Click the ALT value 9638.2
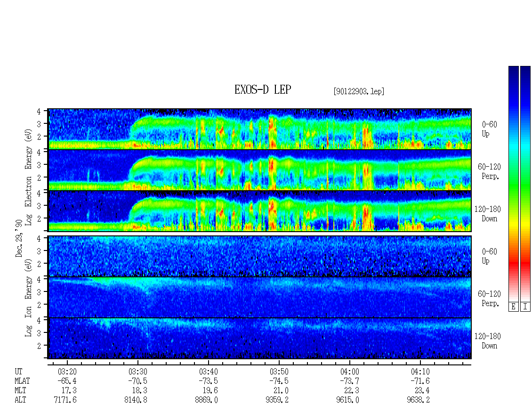The height and width of the screenshot is (412, 532). tap(418, 400)
